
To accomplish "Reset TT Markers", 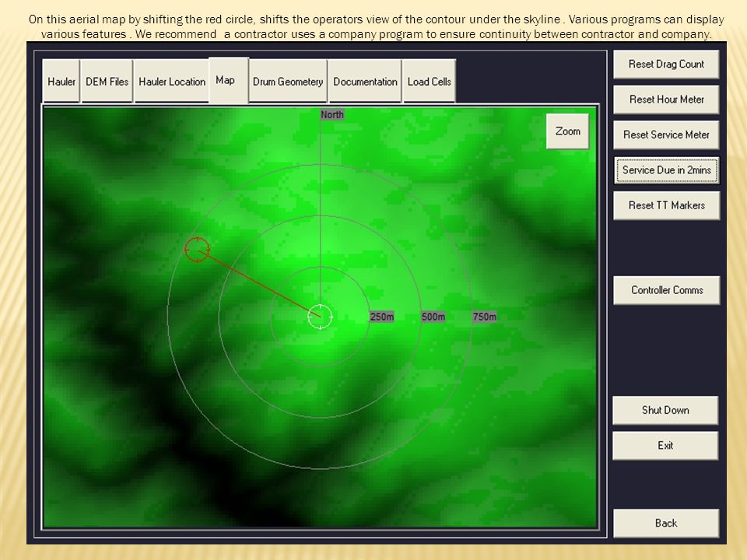I will click(x=667, y=205).
